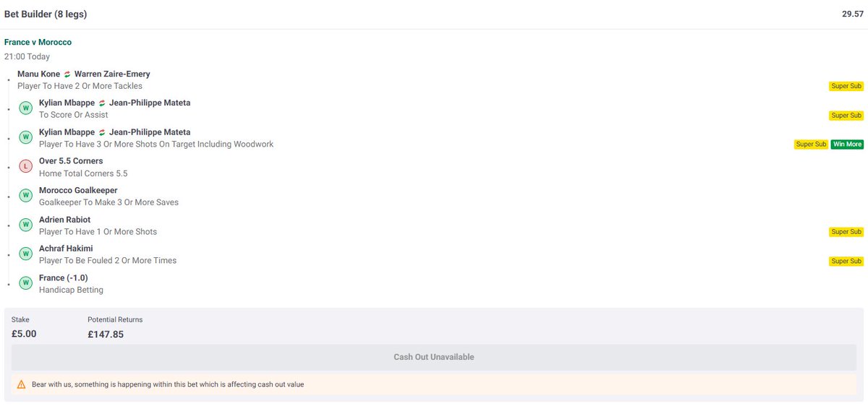
Task: Click the swap icon between Manu Kone and Warren Zaire-Emery
Action: click(x=67, y=74)
